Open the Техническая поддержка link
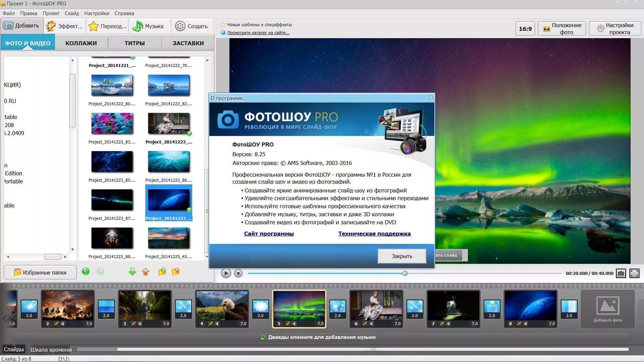 coord(374,234)
